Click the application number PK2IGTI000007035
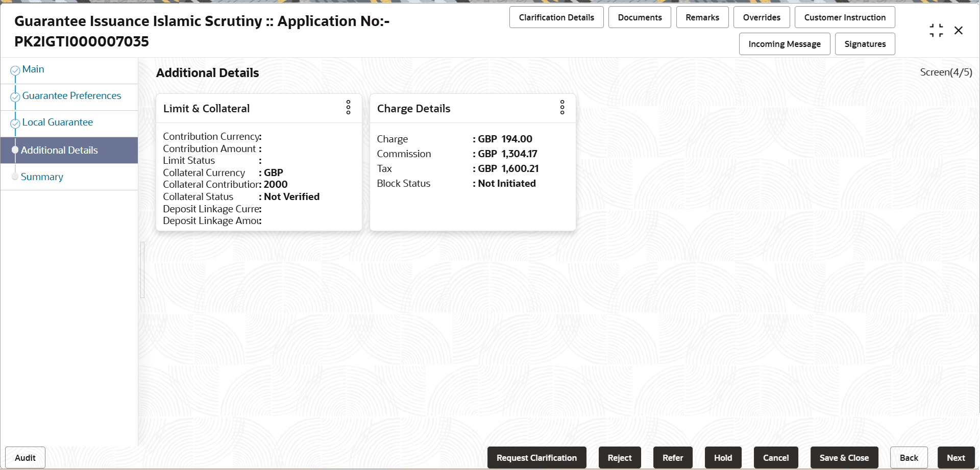Screen dimensions: 980x470 [x=82, y=42]
